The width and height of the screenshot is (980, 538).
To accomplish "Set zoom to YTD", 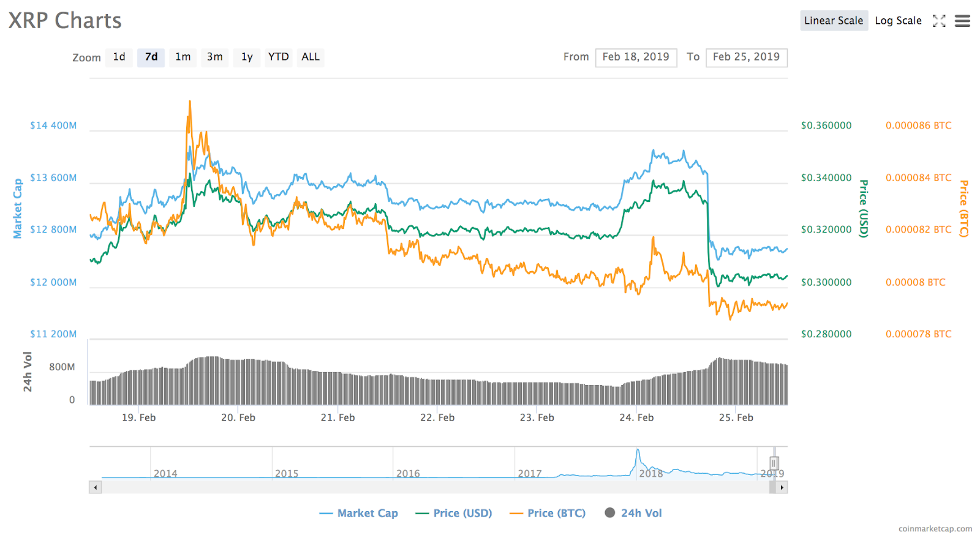I will (x=279, y=57).
